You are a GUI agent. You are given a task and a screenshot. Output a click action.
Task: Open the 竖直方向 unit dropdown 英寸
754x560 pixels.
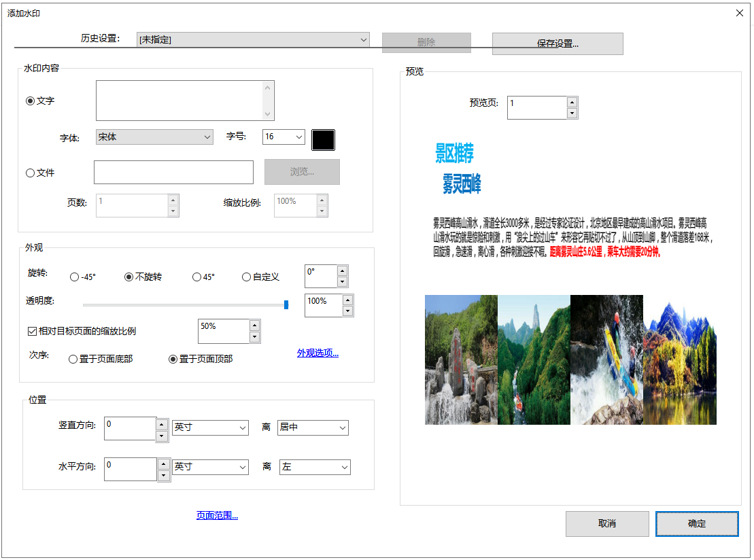point(210,427)
